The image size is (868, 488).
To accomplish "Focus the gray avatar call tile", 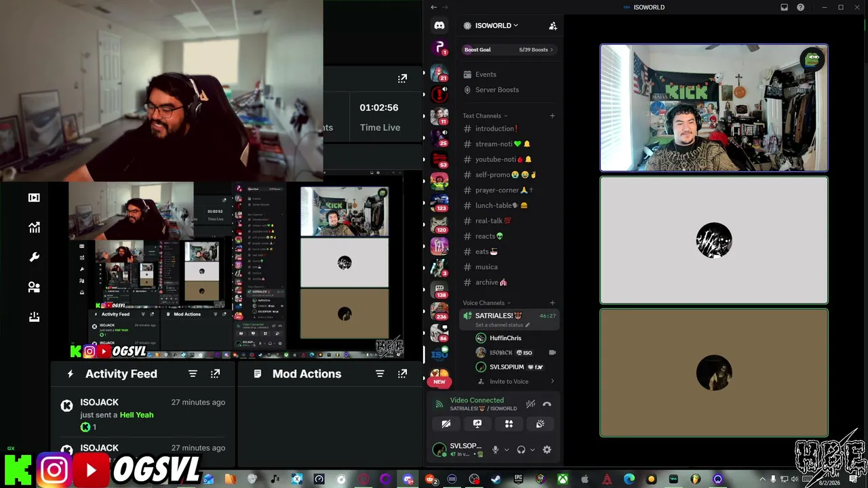I will click(714, 240).
